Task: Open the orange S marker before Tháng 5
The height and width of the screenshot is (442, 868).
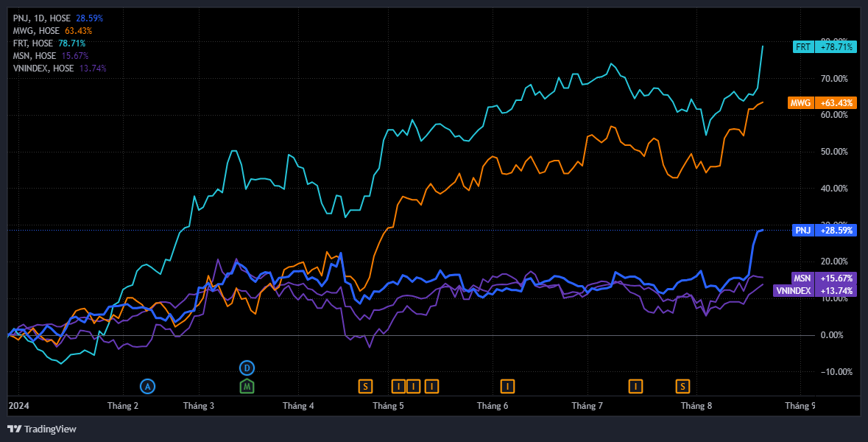Action: (365, 386)
